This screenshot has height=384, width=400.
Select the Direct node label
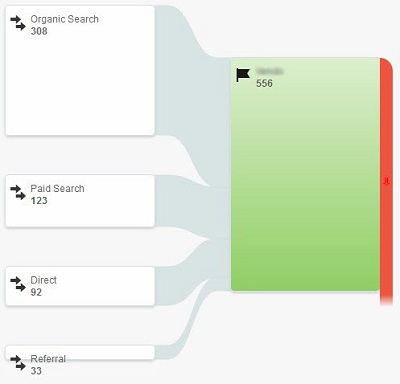point(43,280)
